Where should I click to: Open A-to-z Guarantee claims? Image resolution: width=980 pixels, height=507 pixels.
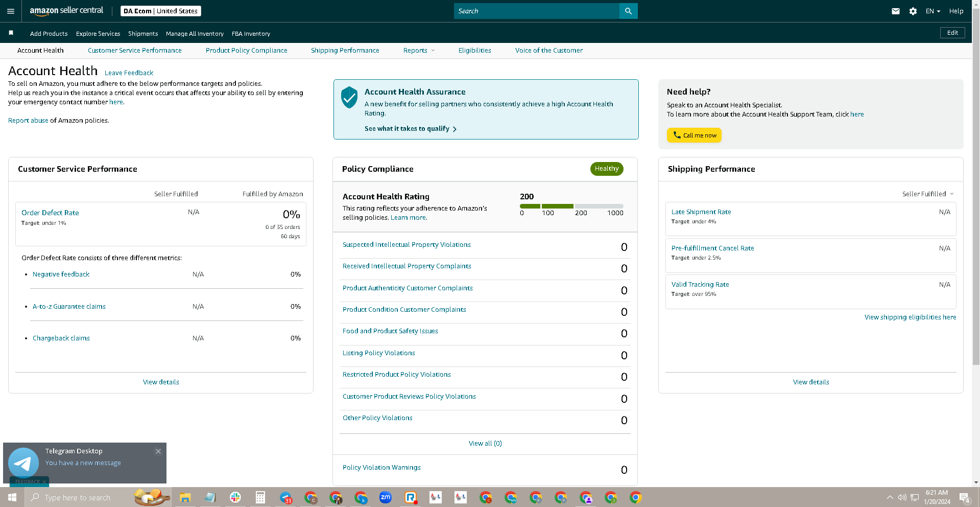pyautogui.click(x=69, y=306)
